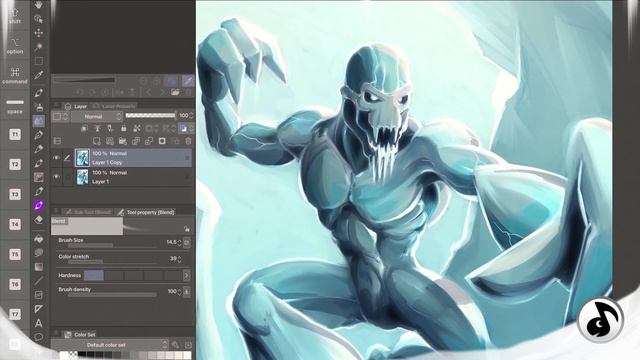Select the Fill bucket tool
The image size is (640, 360).
[x=38, y=239]
